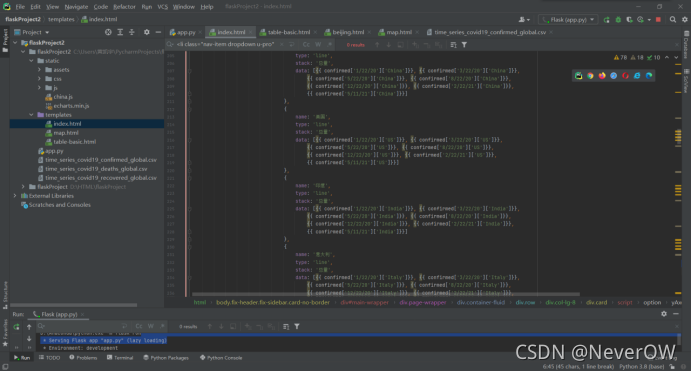The width and height of the screenshot is (692, 371).
Task: Open Project panel options gear
Action: pyautogui.click(x=147, y=32)
